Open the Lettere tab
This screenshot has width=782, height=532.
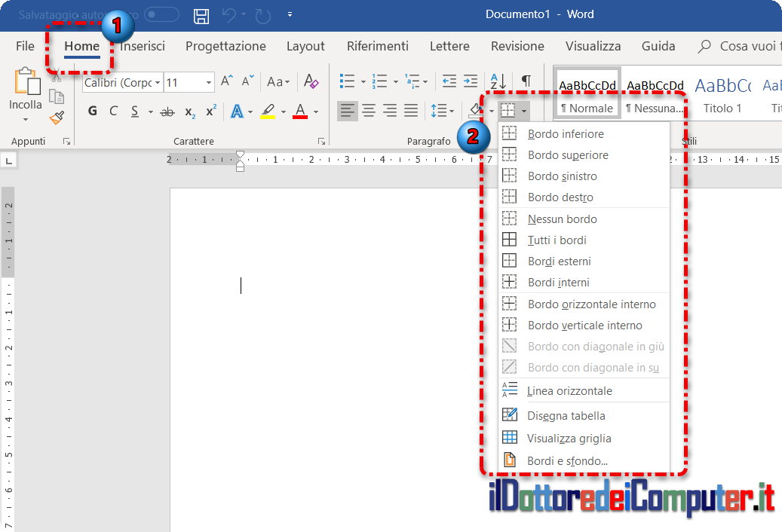point(449,46)
